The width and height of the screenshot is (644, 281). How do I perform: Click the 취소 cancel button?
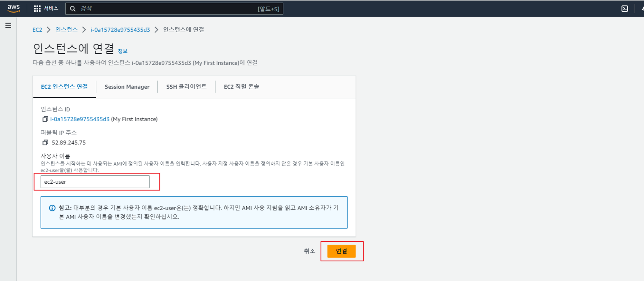click(309, 251)
